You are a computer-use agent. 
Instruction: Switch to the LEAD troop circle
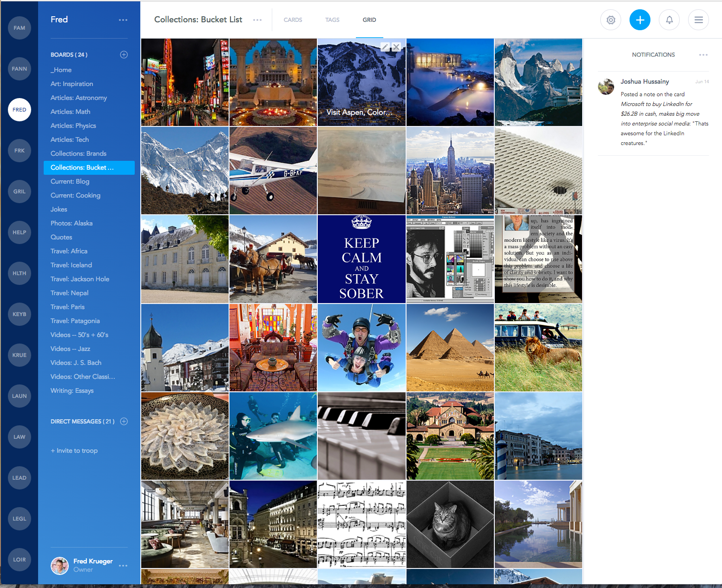pyautogui.click(x=20, y=478)
